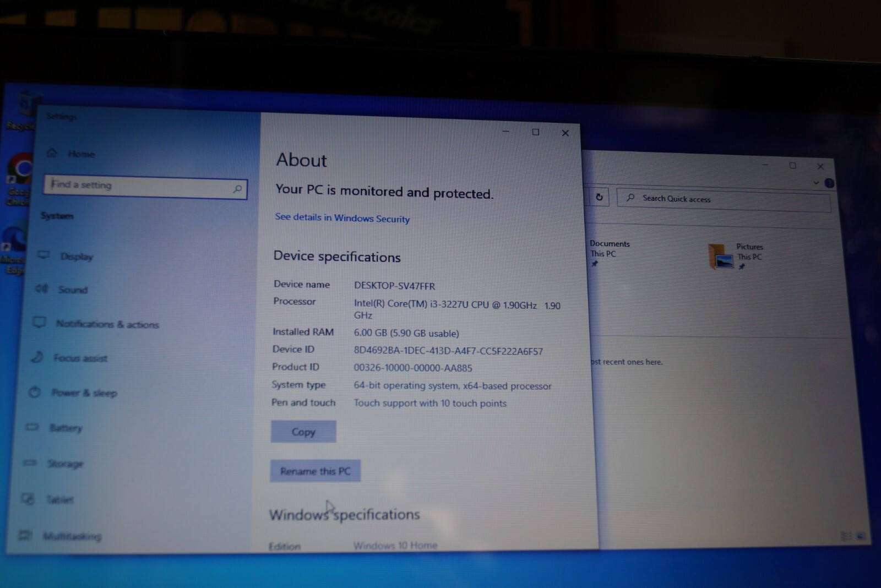Click the Copy button under device specifications
Image resolution: width=881 pixels, height=588 pixels.
tap(303, 432)
